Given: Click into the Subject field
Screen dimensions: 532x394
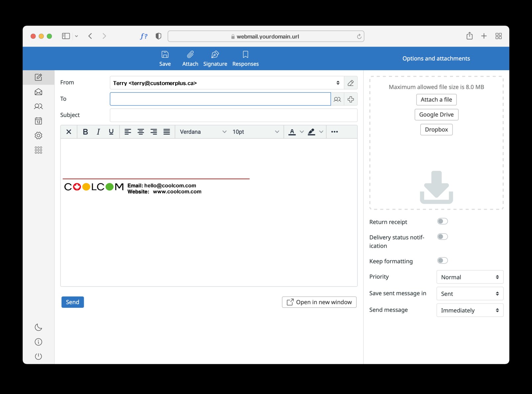Looking at the screenshot, I should coord(234,115).
